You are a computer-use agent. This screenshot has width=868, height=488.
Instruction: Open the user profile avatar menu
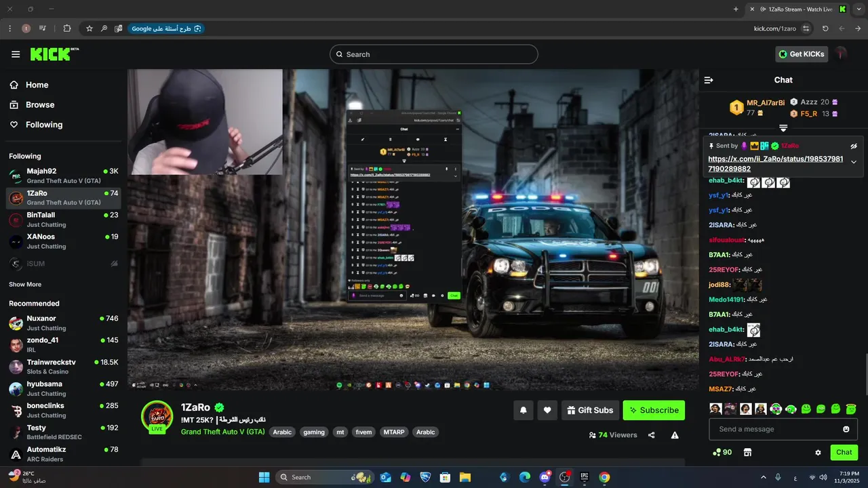pyautogui.click(x=842, y=54)
